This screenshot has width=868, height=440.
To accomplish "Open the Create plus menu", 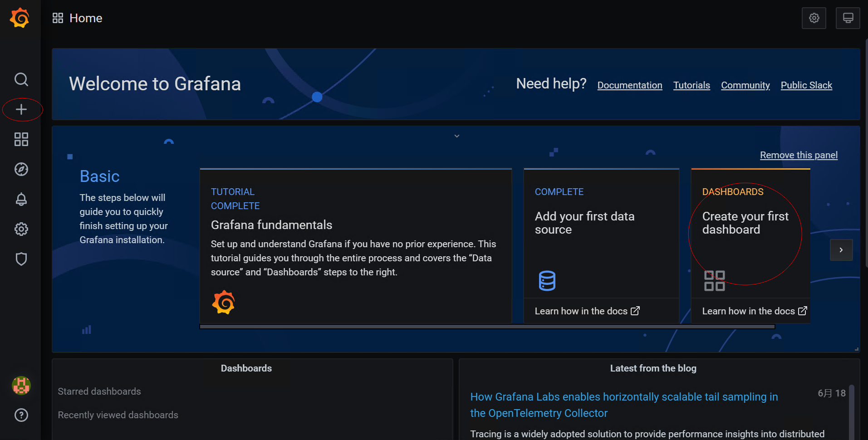I will point(21,109).
